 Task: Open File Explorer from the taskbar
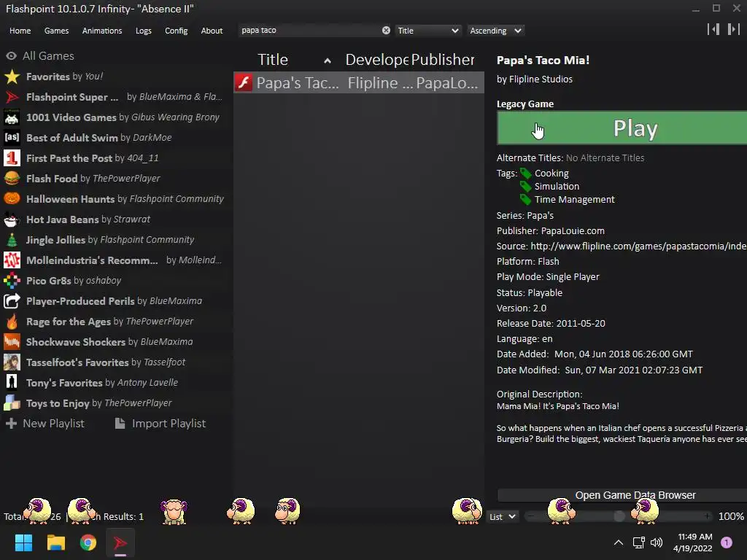pos(55,542)
